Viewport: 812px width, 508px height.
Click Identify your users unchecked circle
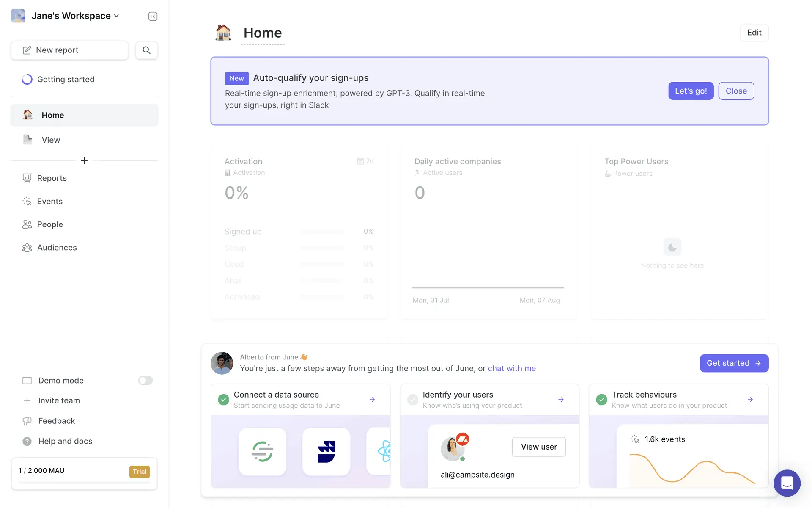coord(412,400)
